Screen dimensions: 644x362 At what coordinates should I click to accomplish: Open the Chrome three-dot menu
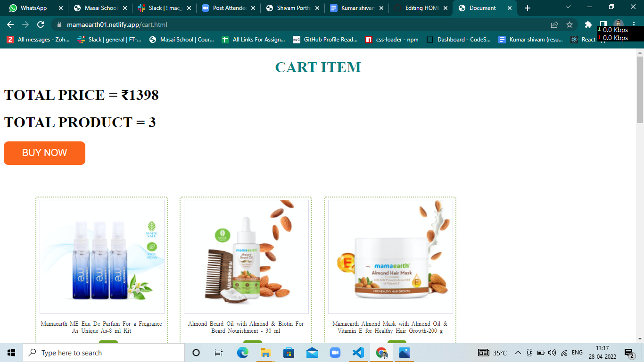pyautogui.click(x=634, y=25)
